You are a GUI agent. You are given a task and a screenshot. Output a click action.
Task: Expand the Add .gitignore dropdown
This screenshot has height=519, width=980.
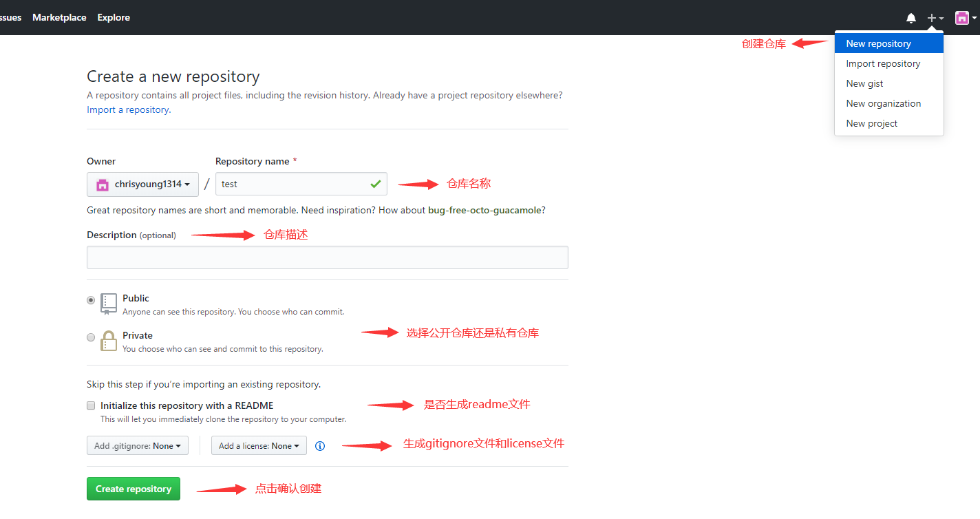(138, 446)
